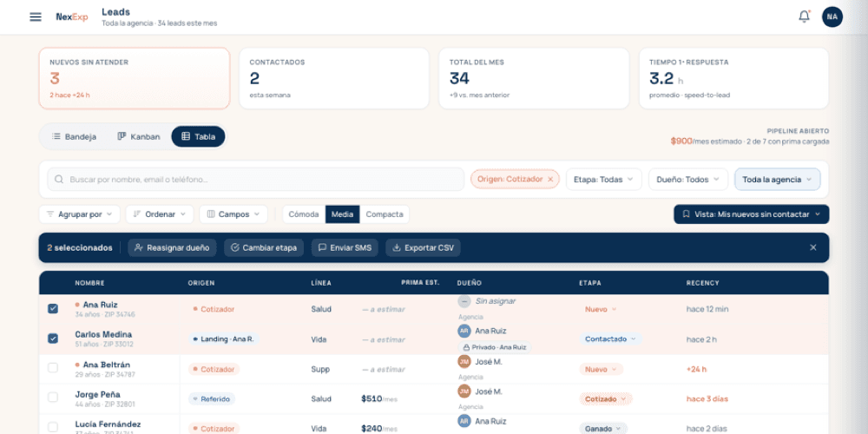
Task: Click the Cambiar etapa button
Action: tap(264, 247)
